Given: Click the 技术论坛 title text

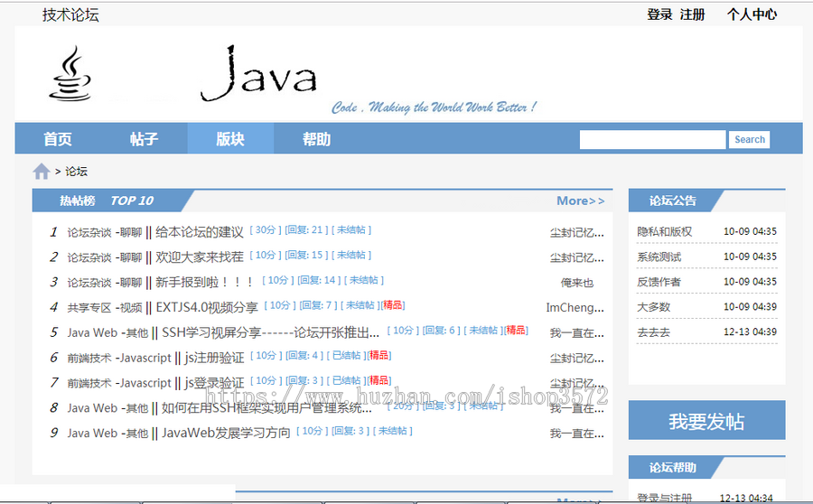Looking at the screenshot, I should (x=70, y=14).
